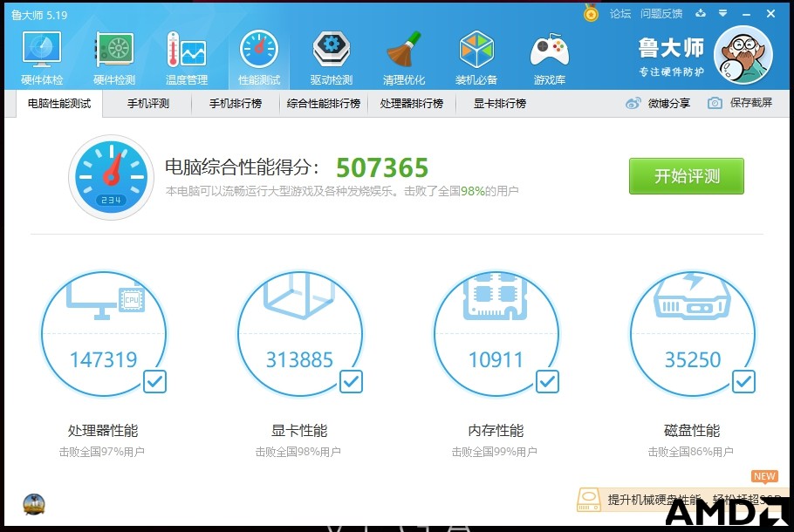This screenshot has height=532, width=794.
Task: Minimize the Lu Dashi window
Action: tap(746, 14)
